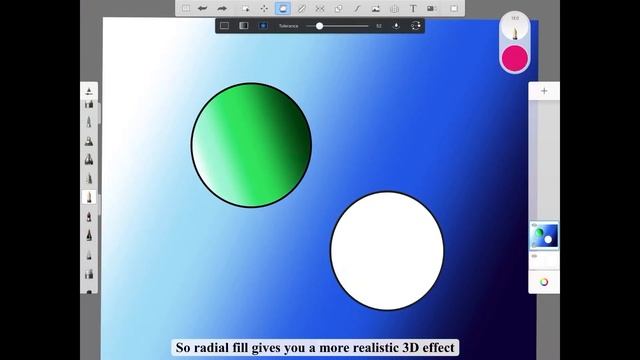
Task: Toggle the highlighted Fill bucket tool
Action: [x=283, y=8]
